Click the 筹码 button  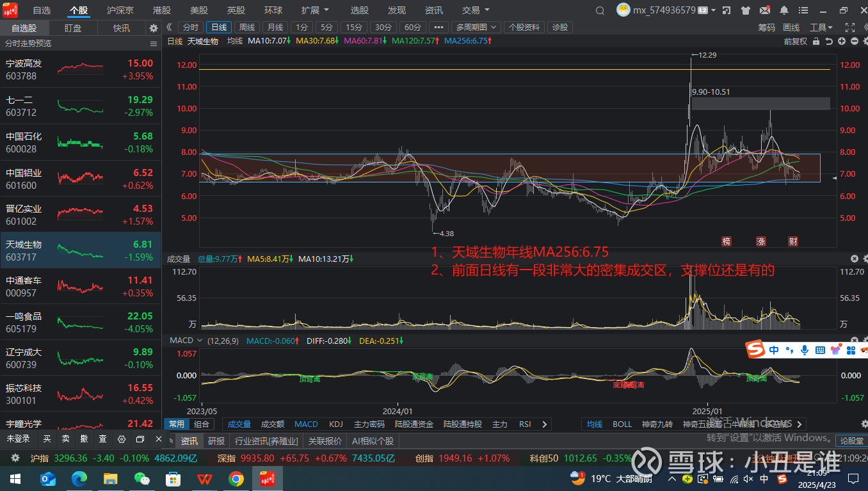pos(766,28)
